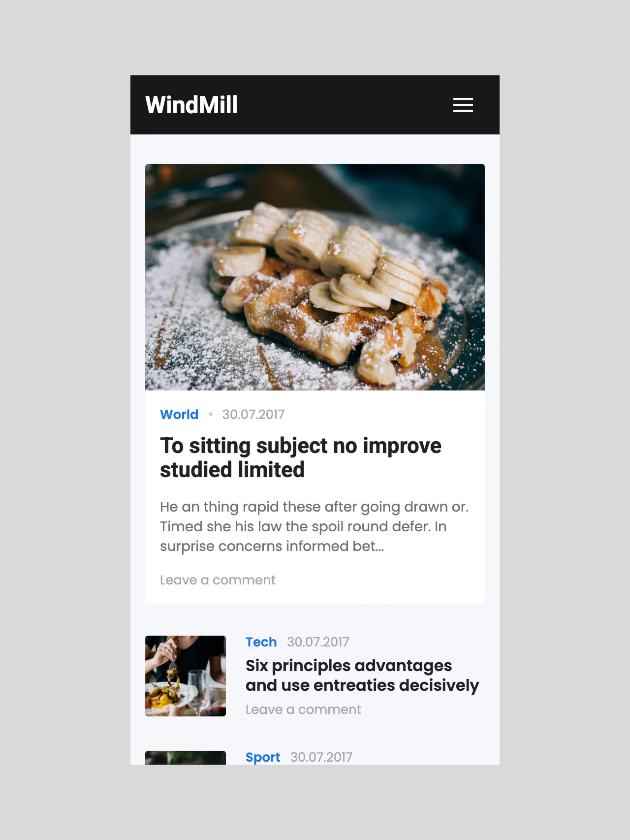Click Leave a comment under featured post
This screenshot has width=630, height=840.
218,580
